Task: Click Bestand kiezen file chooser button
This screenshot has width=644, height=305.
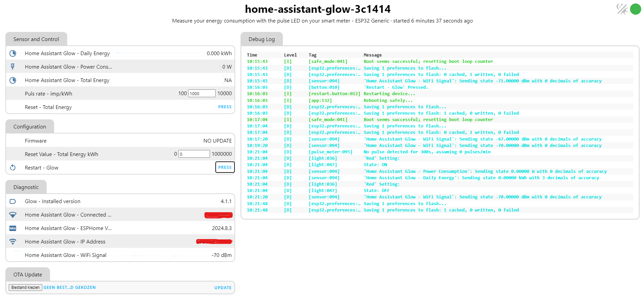Action: [26, 288]
